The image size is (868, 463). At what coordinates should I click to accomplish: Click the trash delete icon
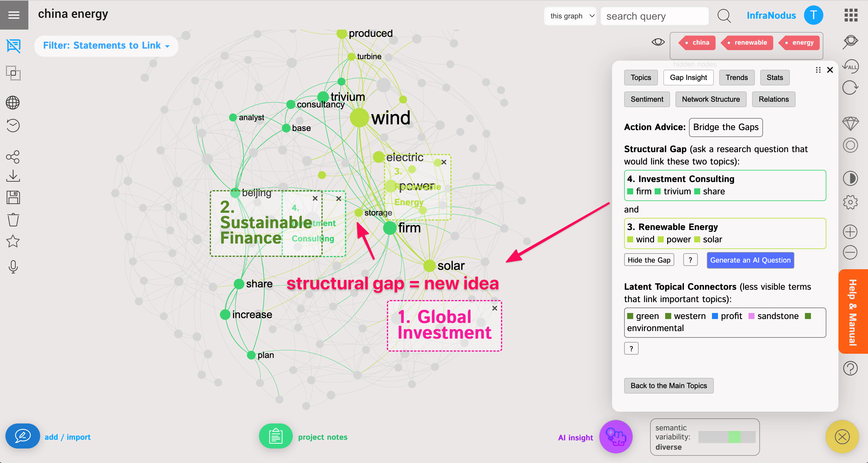tap(13, 220)
